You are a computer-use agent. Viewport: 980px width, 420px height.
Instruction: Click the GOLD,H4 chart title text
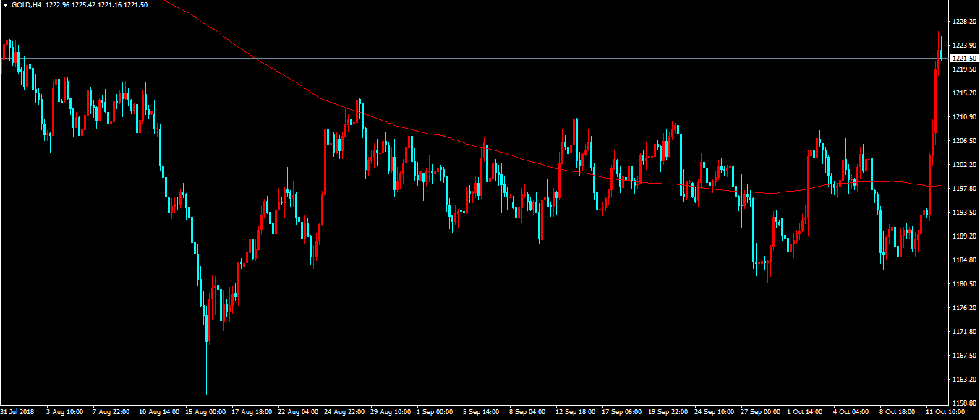click(26, 5)
